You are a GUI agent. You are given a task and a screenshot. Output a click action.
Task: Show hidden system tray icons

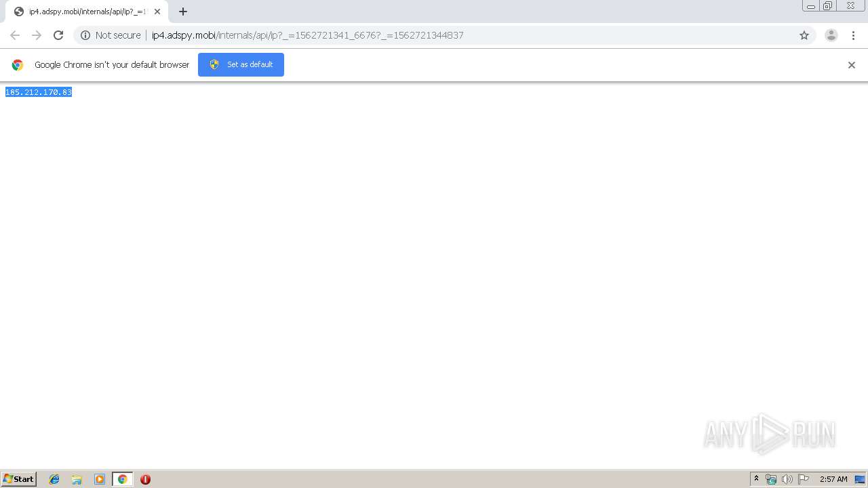(756, 479)
